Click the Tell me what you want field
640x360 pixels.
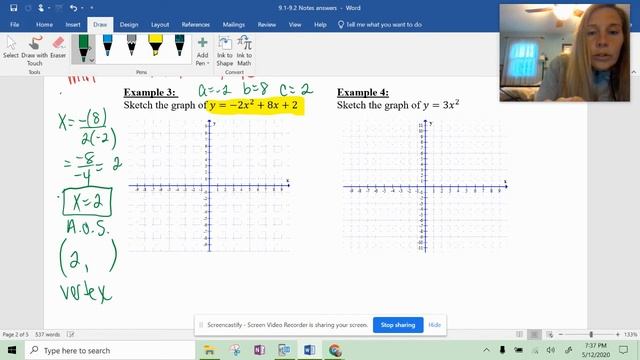380,24
